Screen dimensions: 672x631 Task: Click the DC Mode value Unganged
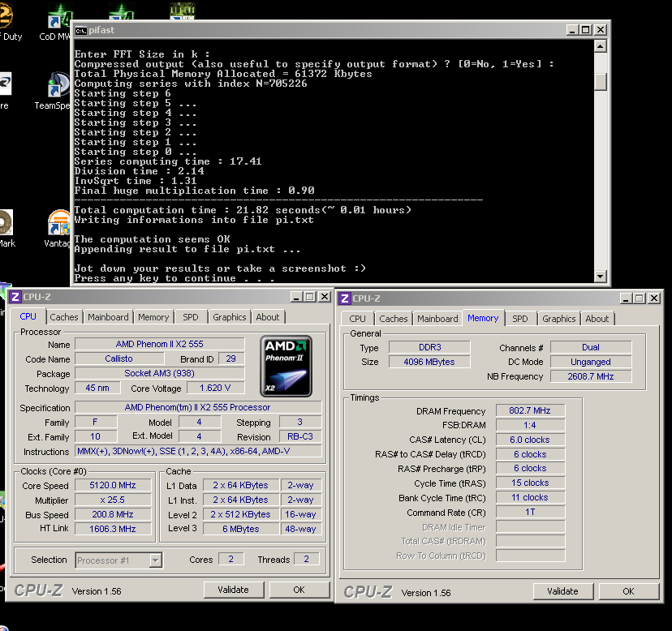[591, 362]
